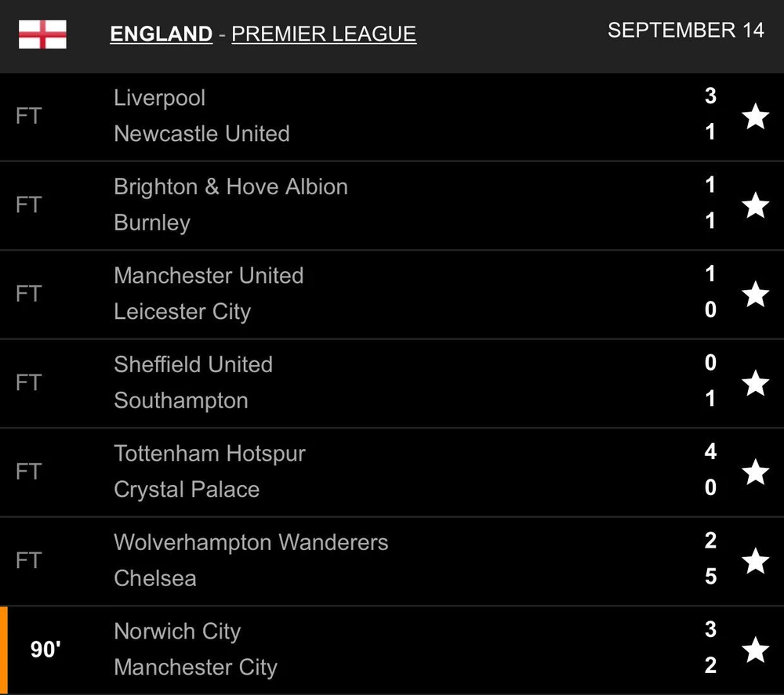Screen dimensions: 784x695
Task: Click Tottenham Hotspur team name
Action: [x=209, y=454]
